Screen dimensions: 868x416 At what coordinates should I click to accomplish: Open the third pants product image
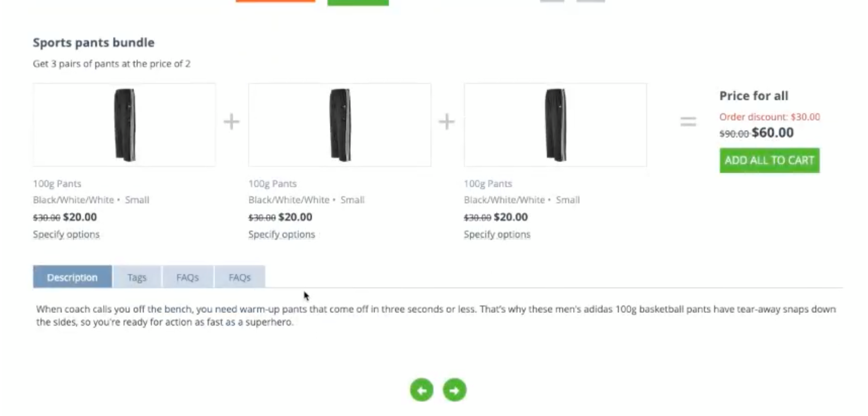555,125
